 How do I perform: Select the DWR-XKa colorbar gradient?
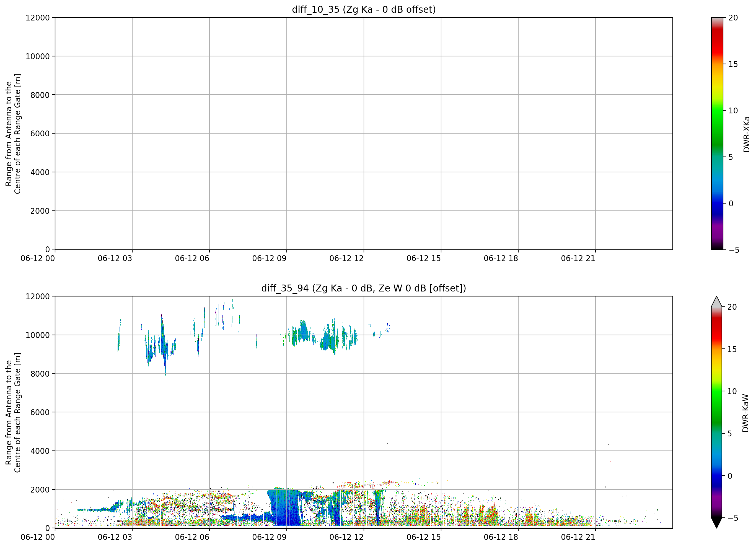(717, 133)
